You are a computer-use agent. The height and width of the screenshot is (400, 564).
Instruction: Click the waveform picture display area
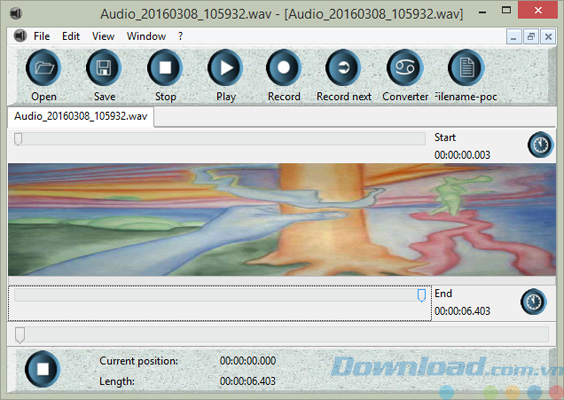[282, 220]
